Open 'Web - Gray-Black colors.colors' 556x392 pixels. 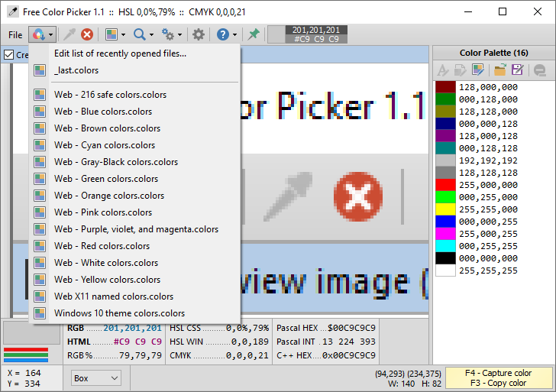[134, 162]
